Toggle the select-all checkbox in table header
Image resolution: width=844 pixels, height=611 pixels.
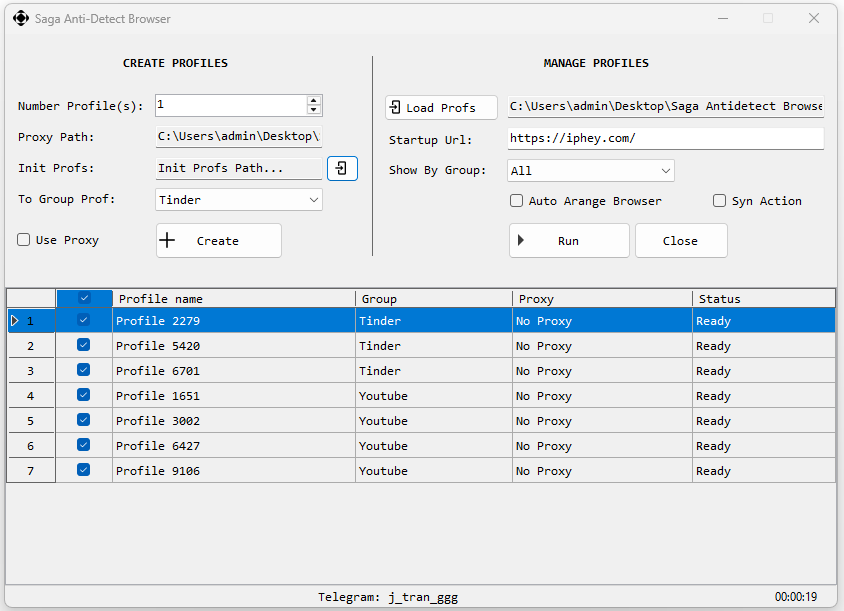pos(84,297)
